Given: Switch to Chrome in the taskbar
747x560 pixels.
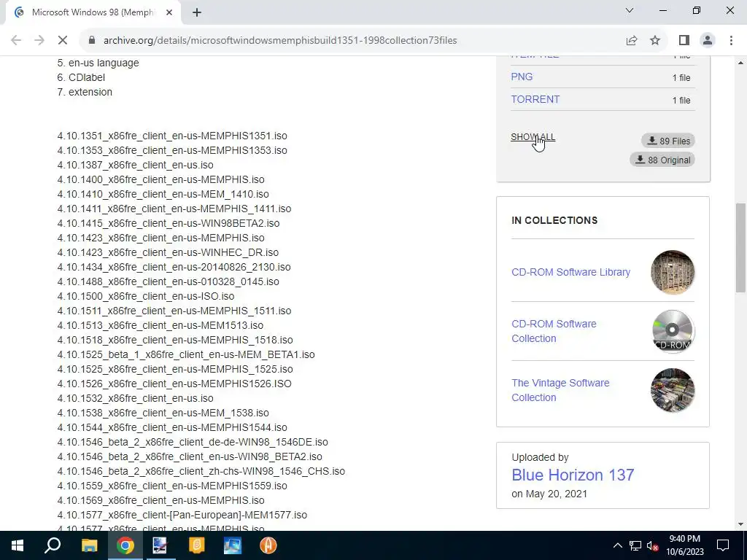Looking at the screenshot, I should (125, 545).
